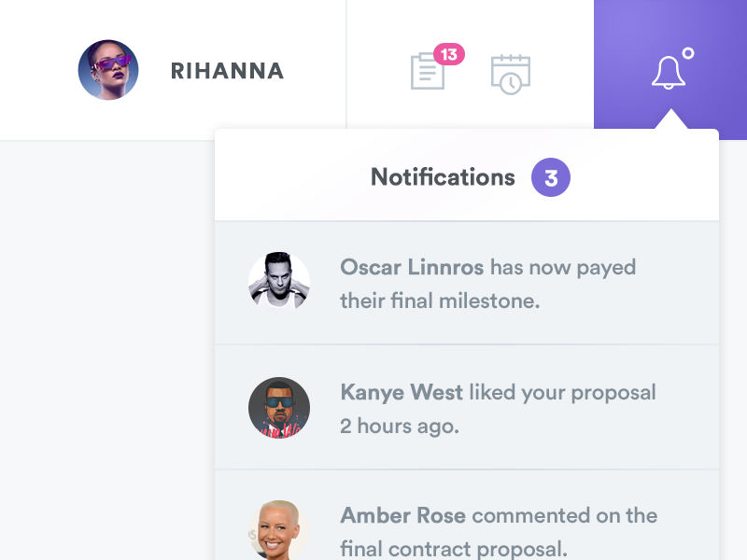Select the 'final contract proposal' notification text
The height and width of the screenshot is (560, 747).
click(x=454, y=548)
